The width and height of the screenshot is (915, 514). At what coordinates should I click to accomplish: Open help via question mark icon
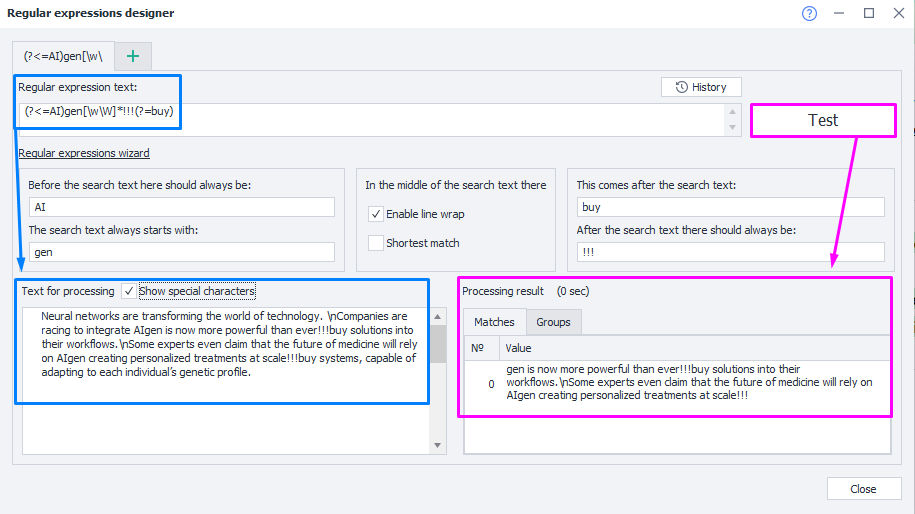click(x=809, y=13)
